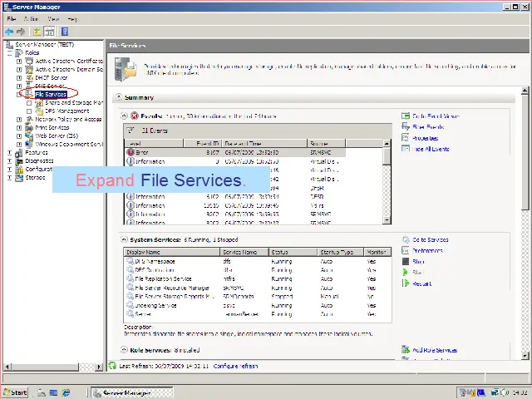Click the green Restart service icon
Viewport: 532px width, 399px height.
click(x=406, y=283)
